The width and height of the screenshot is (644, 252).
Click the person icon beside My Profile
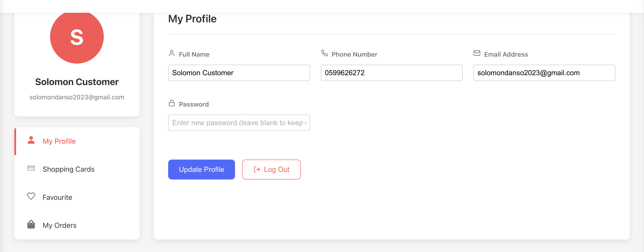31,140
